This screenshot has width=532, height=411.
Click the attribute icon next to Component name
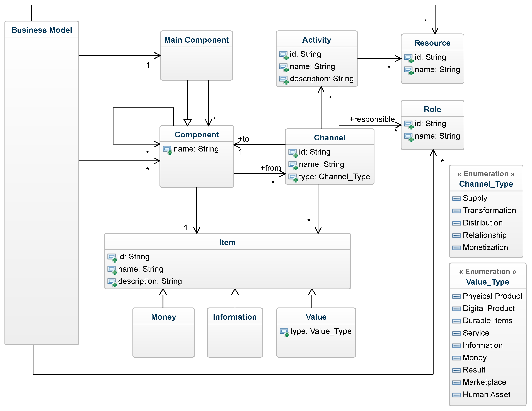click(167, 150)
